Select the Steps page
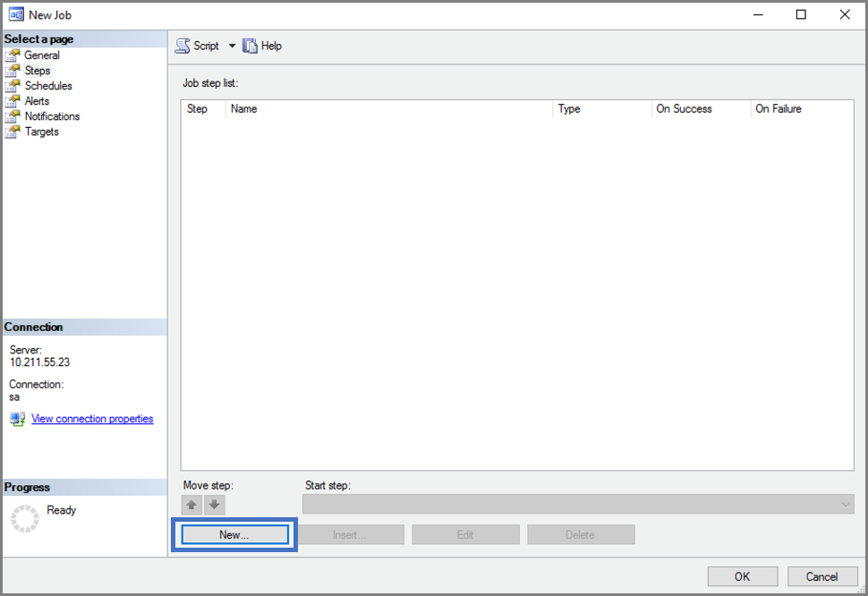 click(x=38, y=71)
